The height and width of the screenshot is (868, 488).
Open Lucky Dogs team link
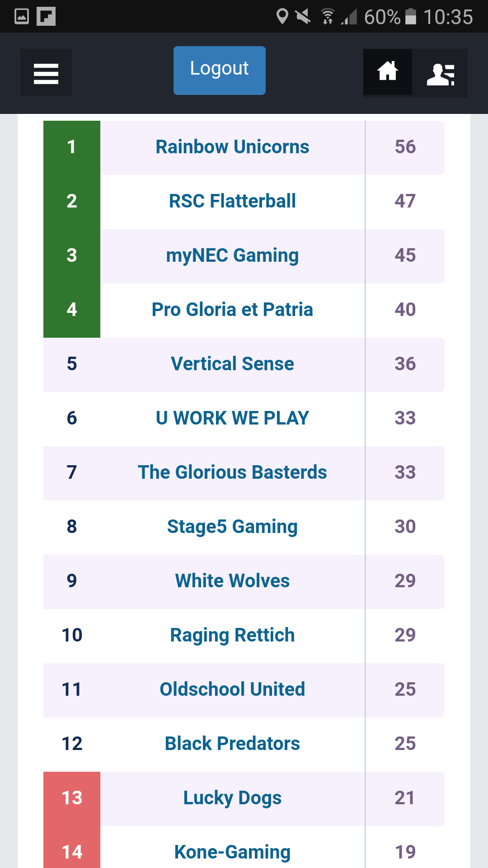coord(232,798)
